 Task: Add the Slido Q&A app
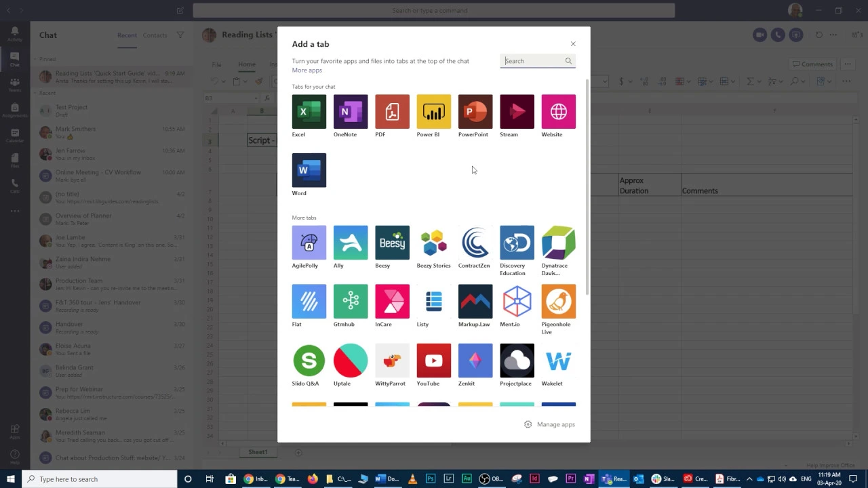(x=309, y=361)
